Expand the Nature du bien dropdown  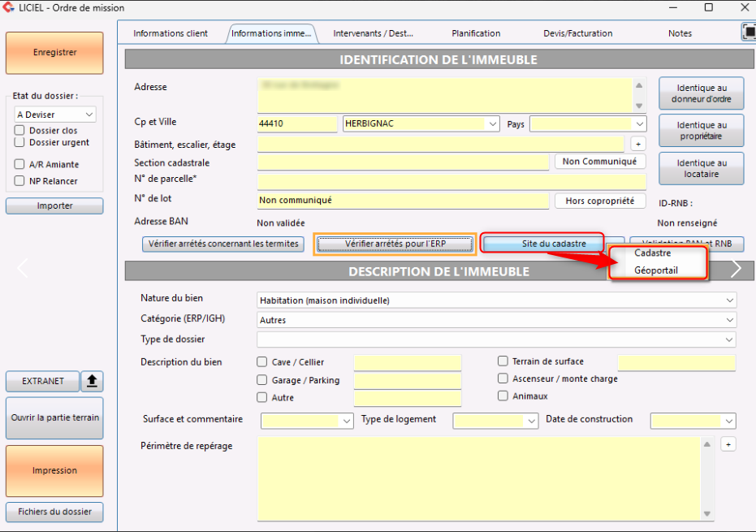[729, 301]
